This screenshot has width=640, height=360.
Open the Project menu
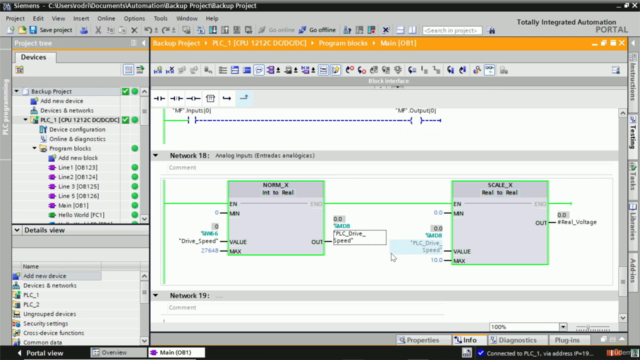(15, 18)
